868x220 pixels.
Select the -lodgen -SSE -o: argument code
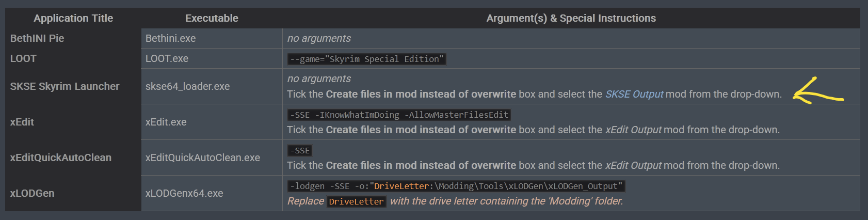coord(456,186)
